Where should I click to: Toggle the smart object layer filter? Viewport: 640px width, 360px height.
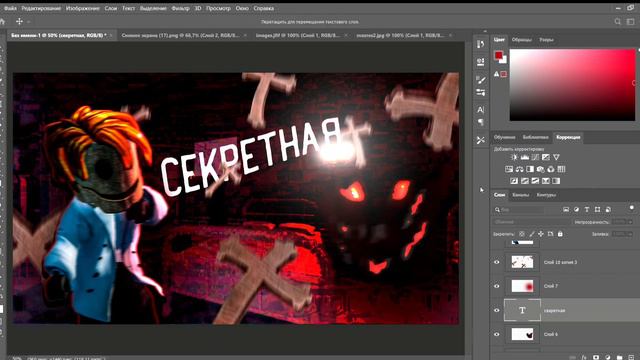(608, 209)
